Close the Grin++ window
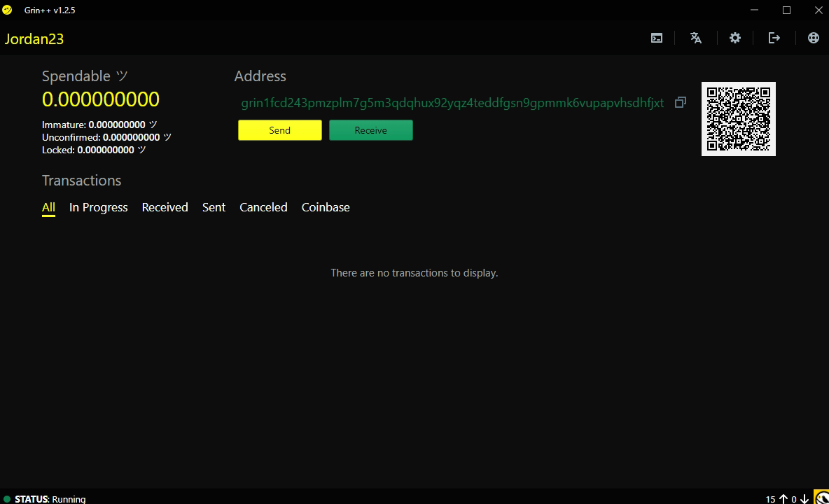The width and height of the screenshot is (829, 504). tap(818, 10)
